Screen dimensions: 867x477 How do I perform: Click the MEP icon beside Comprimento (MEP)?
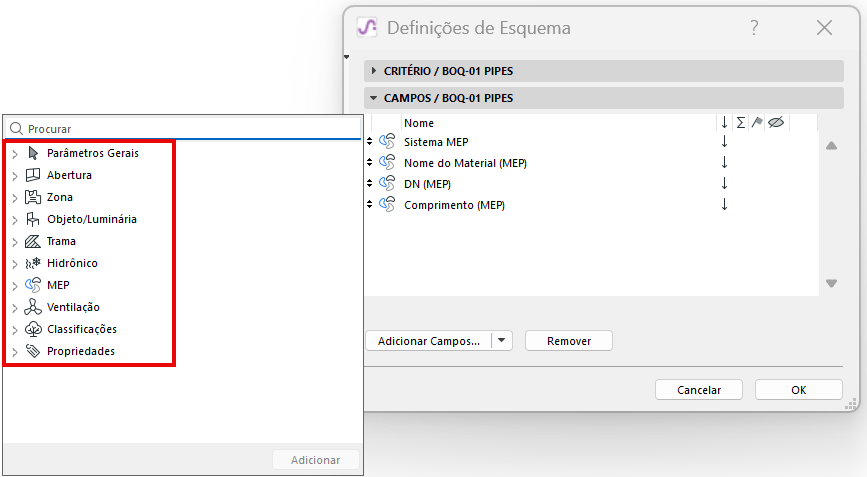387,205
